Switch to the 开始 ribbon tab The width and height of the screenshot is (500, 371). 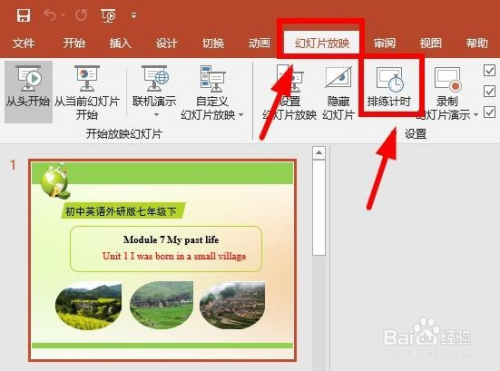pyautogui.click(x=74, y=43)
